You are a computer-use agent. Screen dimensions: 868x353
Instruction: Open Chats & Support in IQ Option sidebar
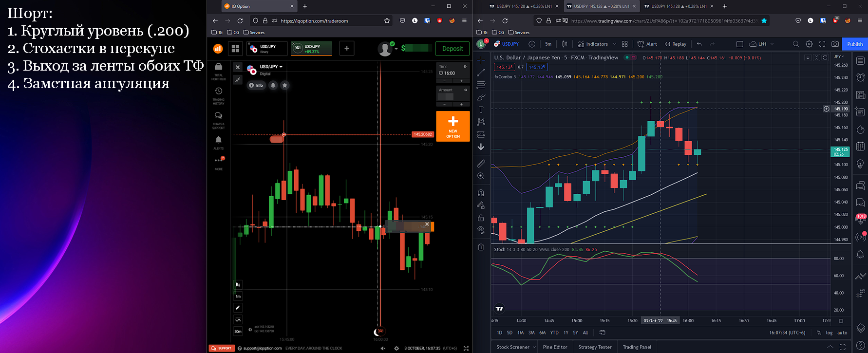(218, 120)
